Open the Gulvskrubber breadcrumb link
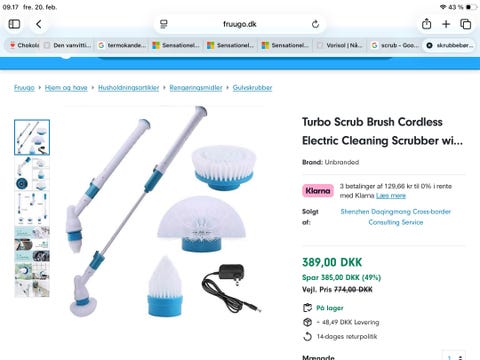The width and height of the screenshot is (480, 360). (252, 88)
